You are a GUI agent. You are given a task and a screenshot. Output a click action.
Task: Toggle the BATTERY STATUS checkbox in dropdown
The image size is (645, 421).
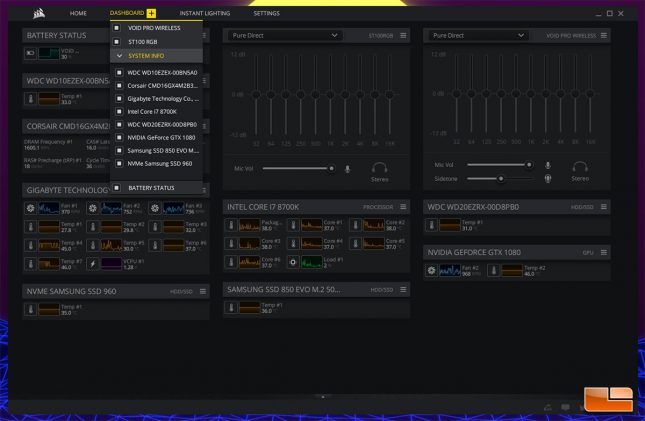[x=117, y=188]
